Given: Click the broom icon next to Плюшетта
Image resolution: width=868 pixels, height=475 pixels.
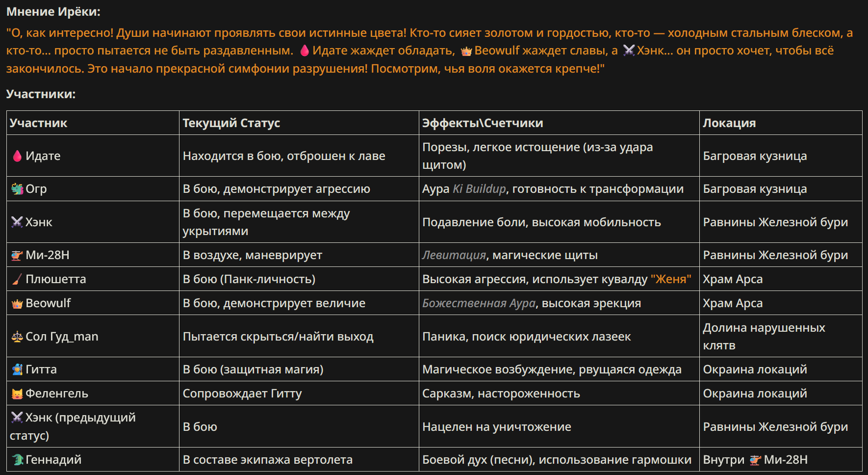Looking at the screenshot, I should pos(17,279).
